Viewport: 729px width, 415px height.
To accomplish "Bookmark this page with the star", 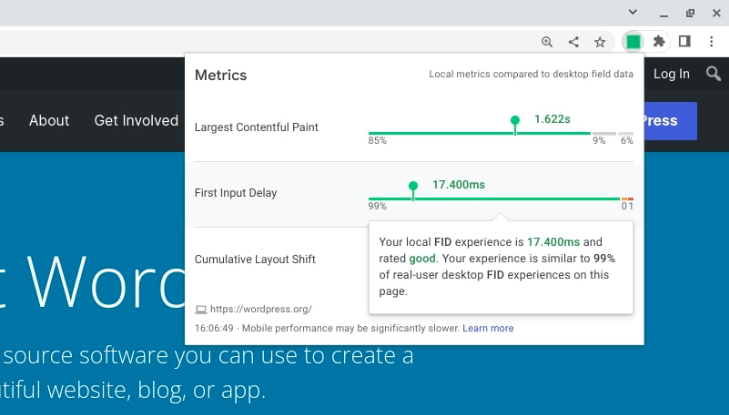I will click(600, 42).
